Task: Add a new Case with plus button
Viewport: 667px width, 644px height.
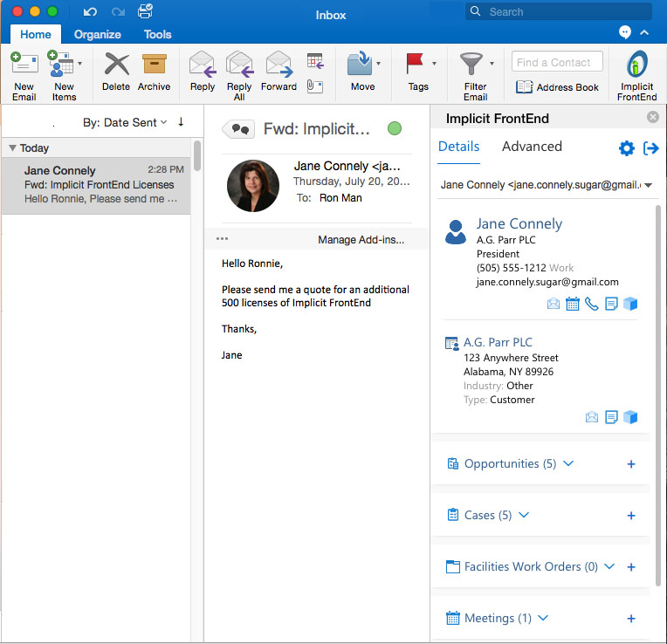Action: pos(631,516)
